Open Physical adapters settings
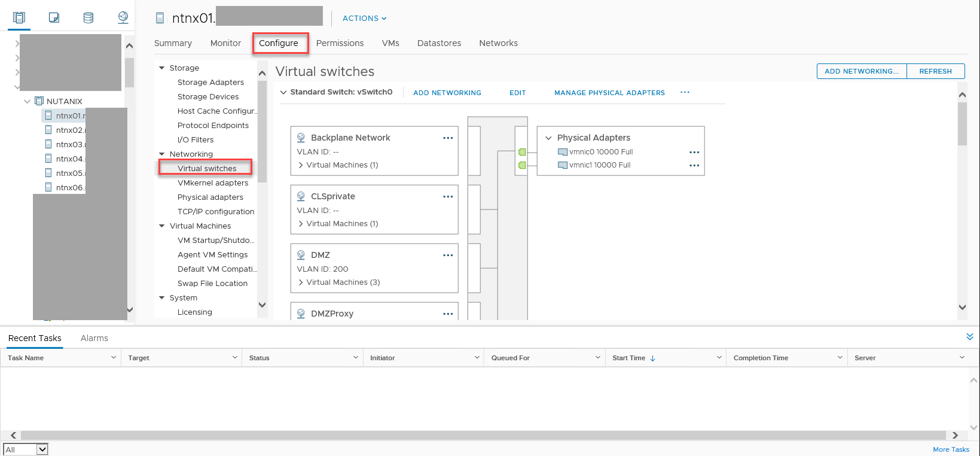This screenshot has height=456, width=980. point(210,197)
